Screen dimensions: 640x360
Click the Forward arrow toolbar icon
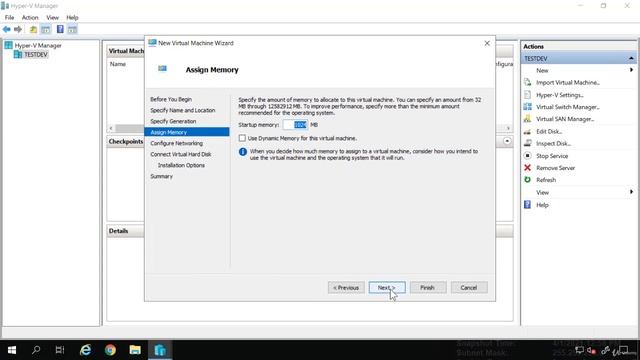coord(18,29)
